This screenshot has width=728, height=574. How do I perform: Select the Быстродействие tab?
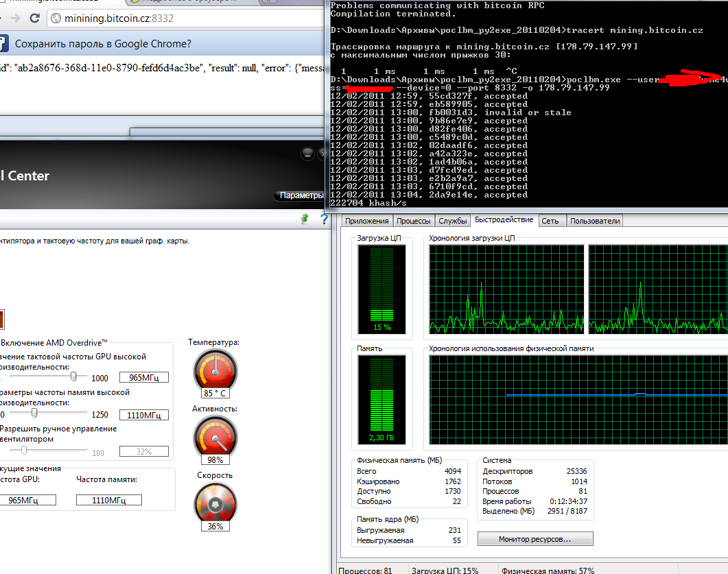pos(504,220)
